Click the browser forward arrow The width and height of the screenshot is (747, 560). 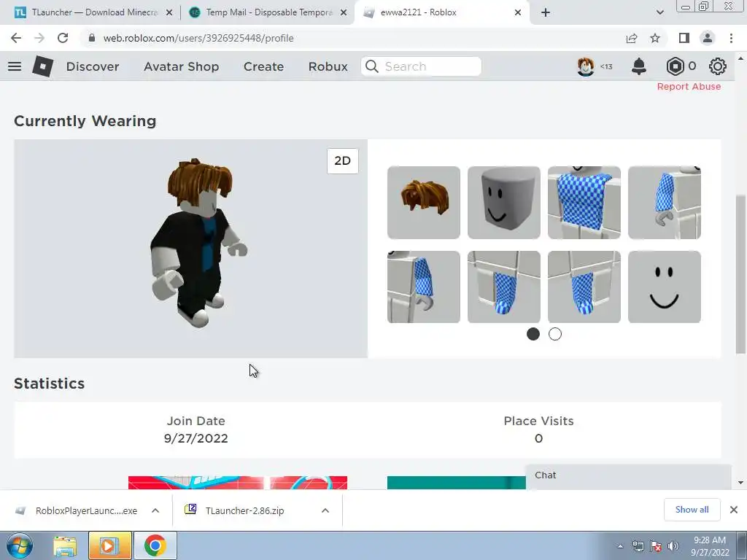click(39, 38)
